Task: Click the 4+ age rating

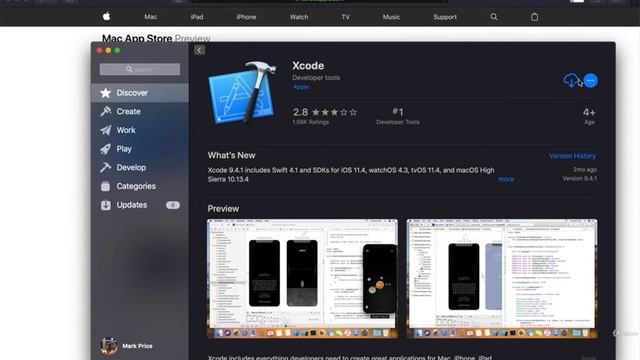Action: (589, 116)
